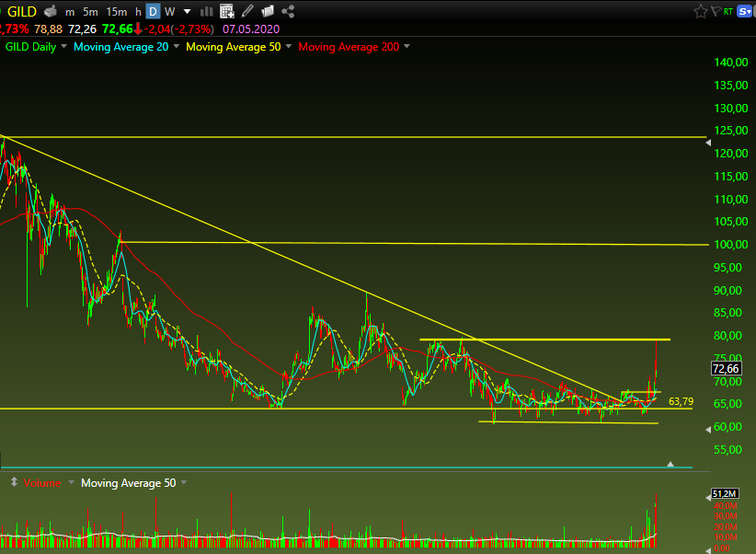Click the flag icon in top right
756x554 pixels.
click(716, 11)
